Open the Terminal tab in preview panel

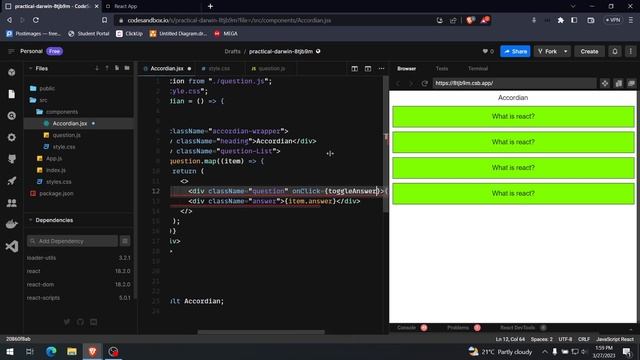478,69
